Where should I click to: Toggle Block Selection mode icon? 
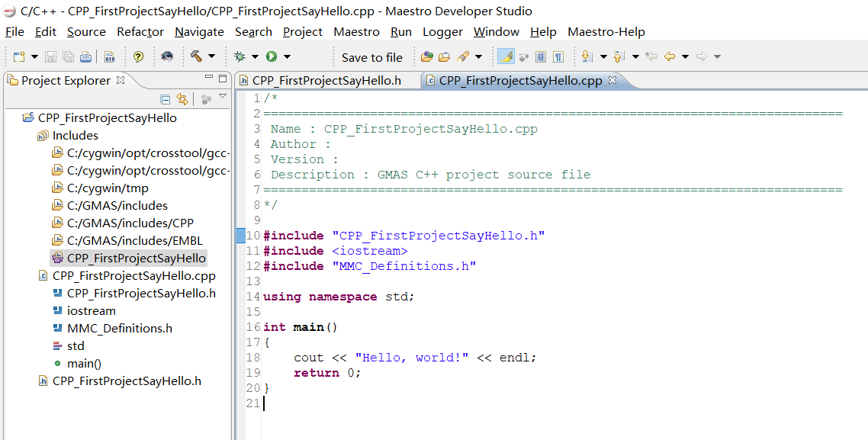(x=541, y=56)
